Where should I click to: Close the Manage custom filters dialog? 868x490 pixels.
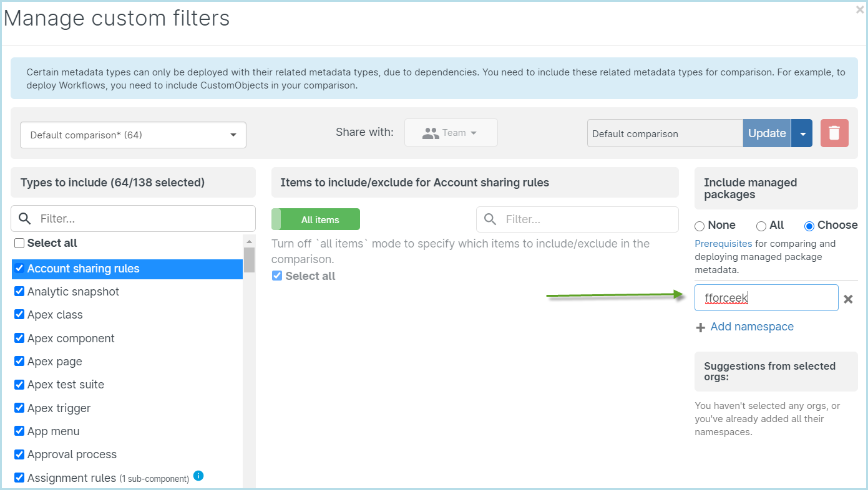(x=860, y=9)
